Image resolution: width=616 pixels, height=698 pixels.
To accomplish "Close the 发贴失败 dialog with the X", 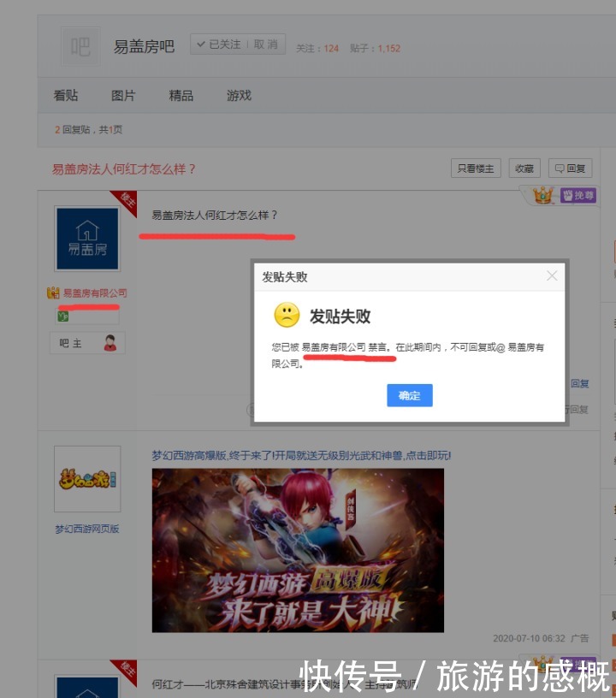I will tap(552, 276).
